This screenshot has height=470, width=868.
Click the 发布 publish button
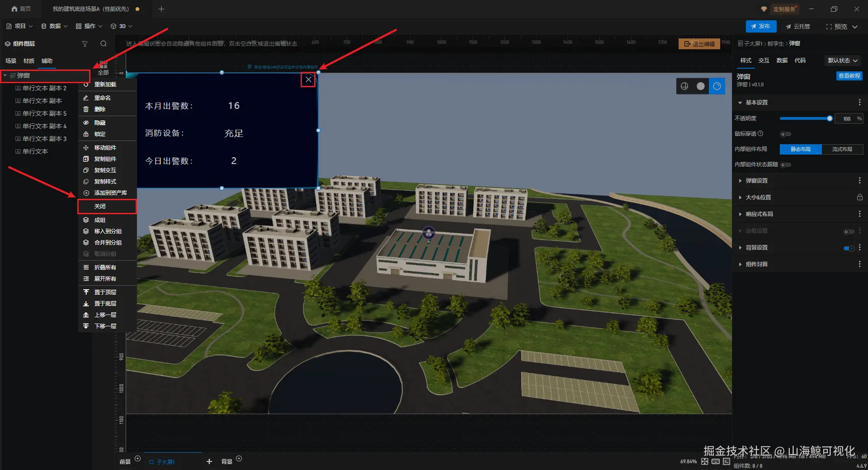(x=761, y=27)
